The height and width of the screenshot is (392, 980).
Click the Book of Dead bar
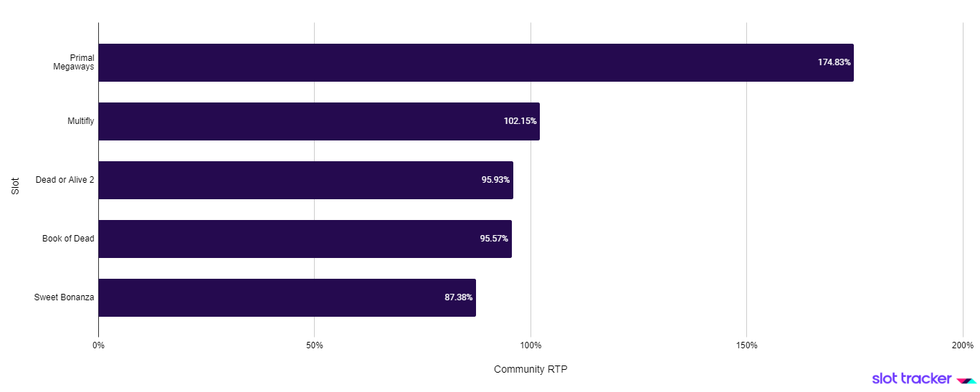[287, 239]
